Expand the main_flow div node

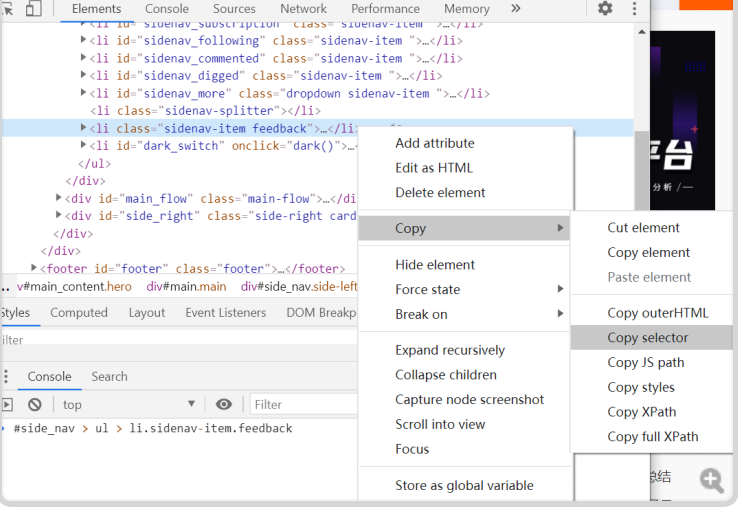point(58,197)
